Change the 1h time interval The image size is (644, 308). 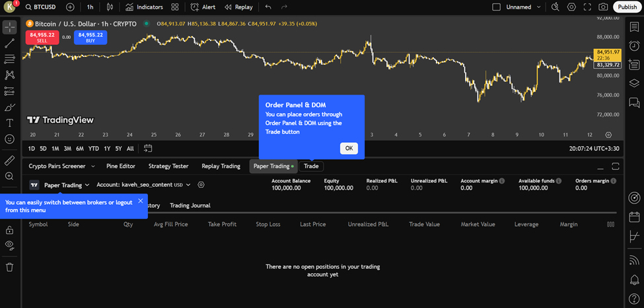click(90, 7)
